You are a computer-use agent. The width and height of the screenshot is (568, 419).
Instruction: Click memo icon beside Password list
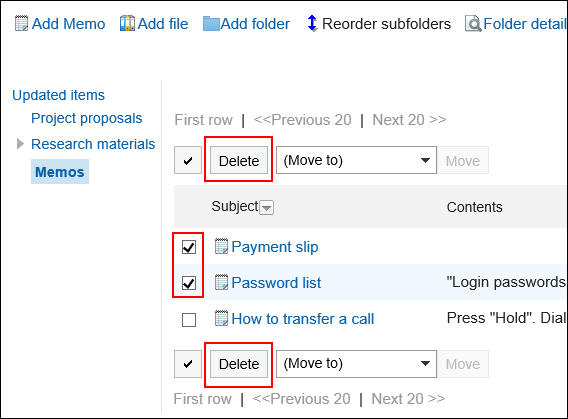pyautogui.click(x=221, y=282)
